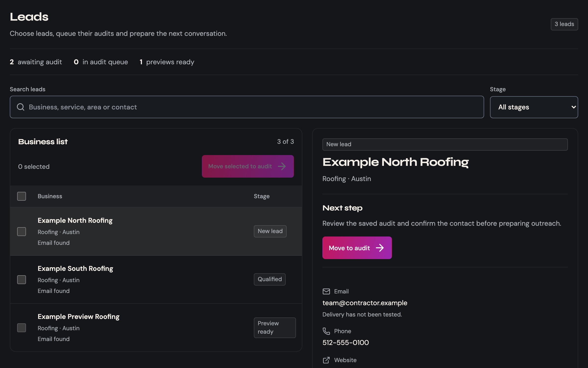Select the Example North Roofing row title
Screen dimensions: 588x368
[75, 220]
